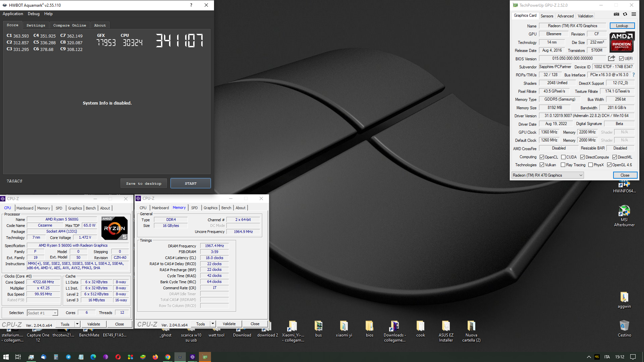
Task: Click the Close button in GPU-Z
Action: pyautogui.click(x=625, y=175)
